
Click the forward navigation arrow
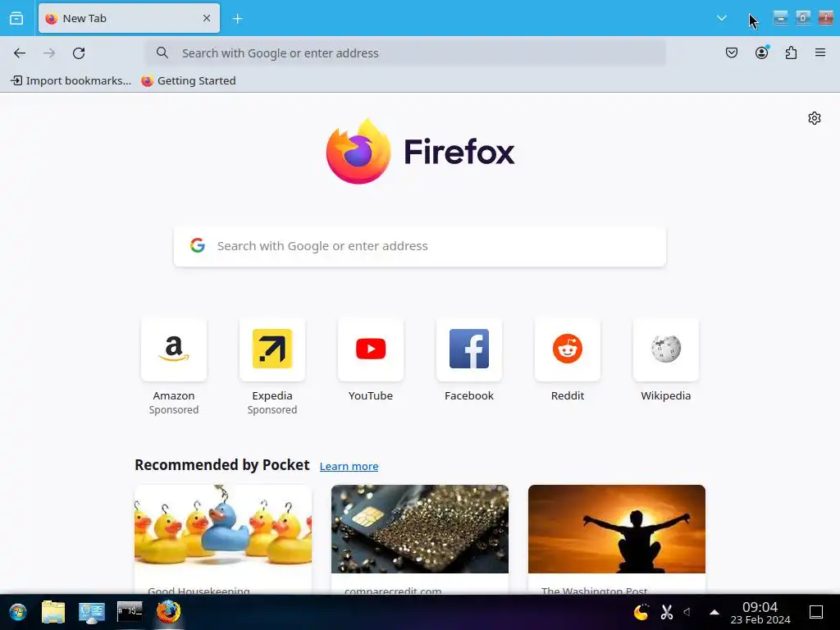click(x=49, y=53)
